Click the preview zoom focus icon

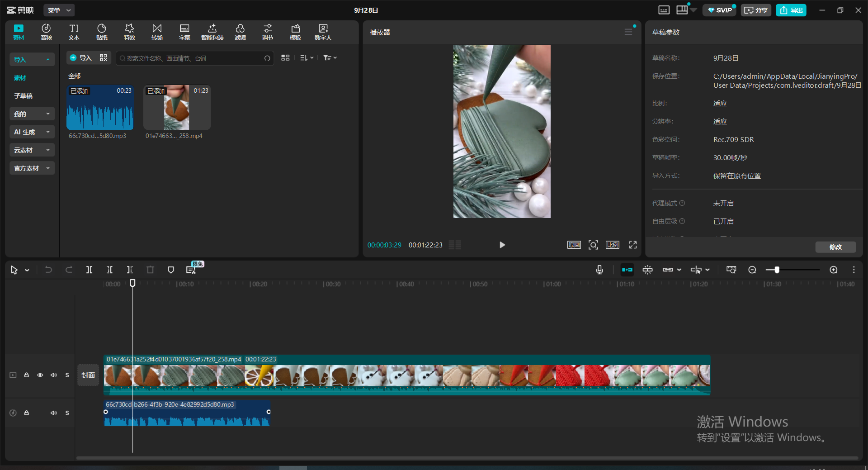click(x=593, y=245)
